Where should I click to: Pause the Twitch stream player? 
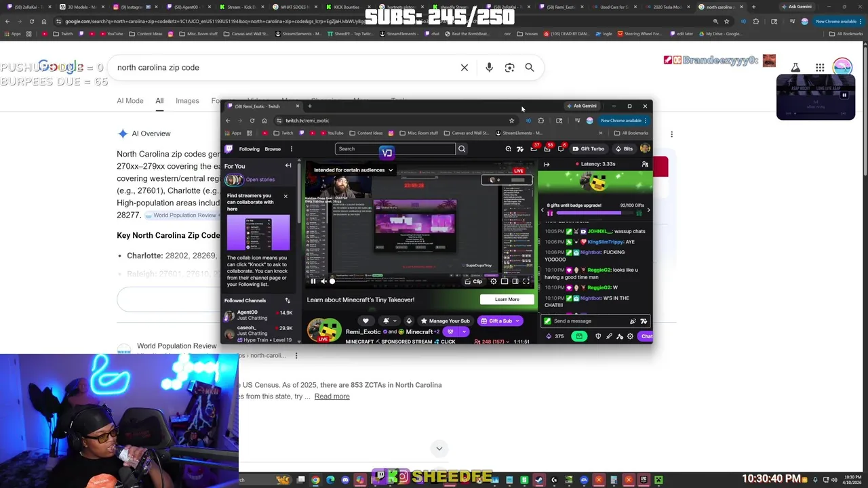tap(313, 281)
